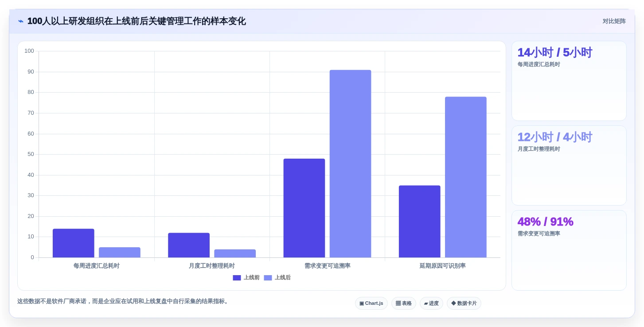
Task: Select the Chart.js tag chip
Action: 371,304
